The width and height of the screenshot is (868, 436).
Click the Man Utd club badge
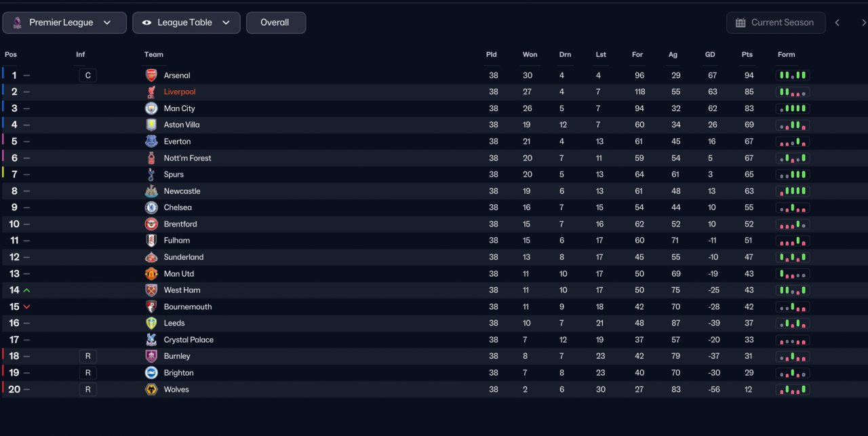pyautogui.click(x=151, y=273)
